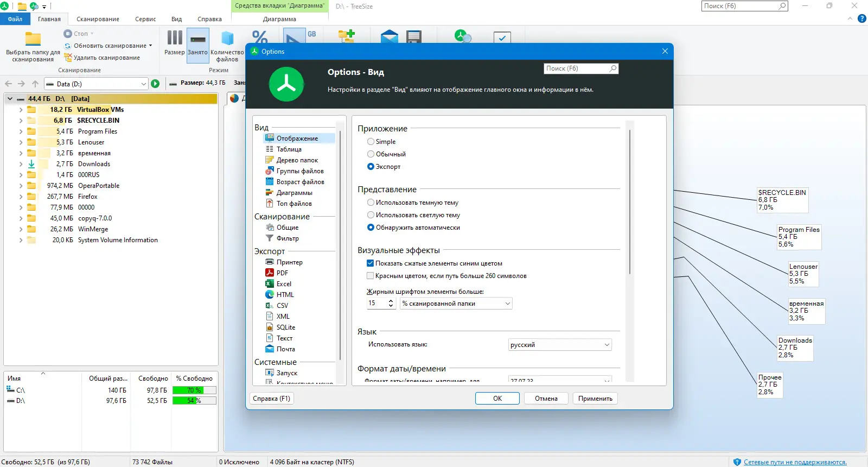The height and width of the screenshot is (467, 868).
Task: Click the C:\ free space bar
Action: coord(194,390)
